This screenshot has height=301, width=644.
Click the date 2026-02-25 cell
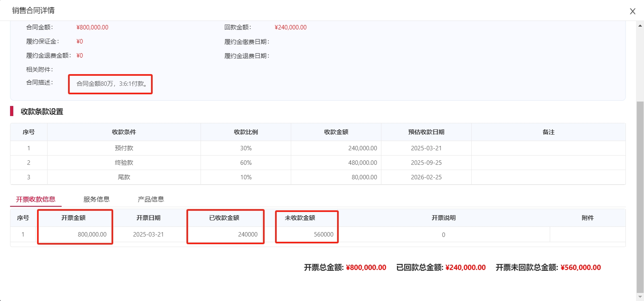pos(426,177)
